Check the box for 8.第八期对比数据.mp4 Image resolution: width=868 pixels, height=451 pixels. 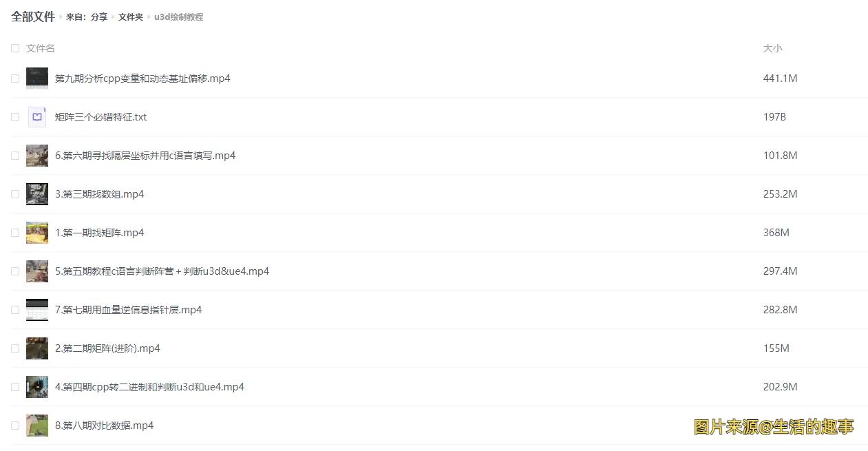coord(15,426)
